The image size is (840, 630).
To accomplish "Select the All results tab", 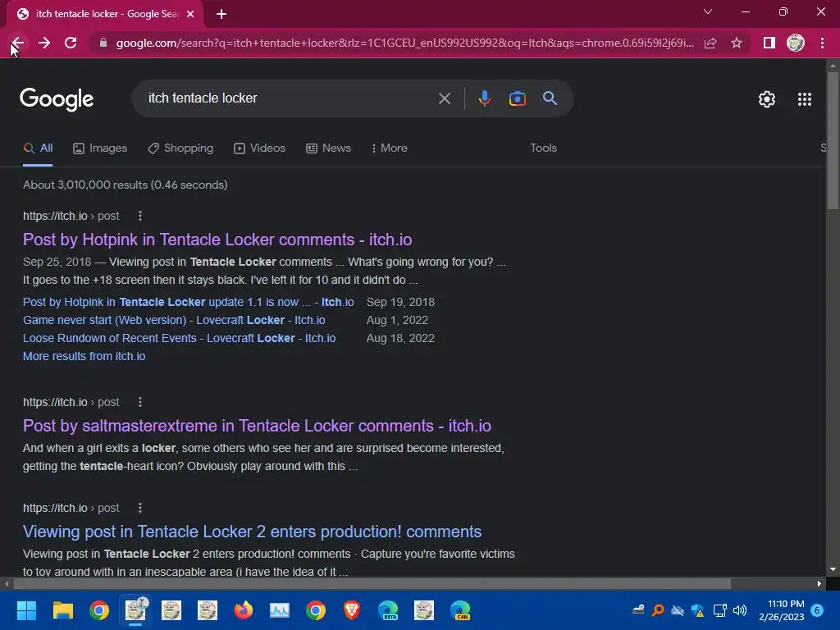I will [x=38, y=148].
